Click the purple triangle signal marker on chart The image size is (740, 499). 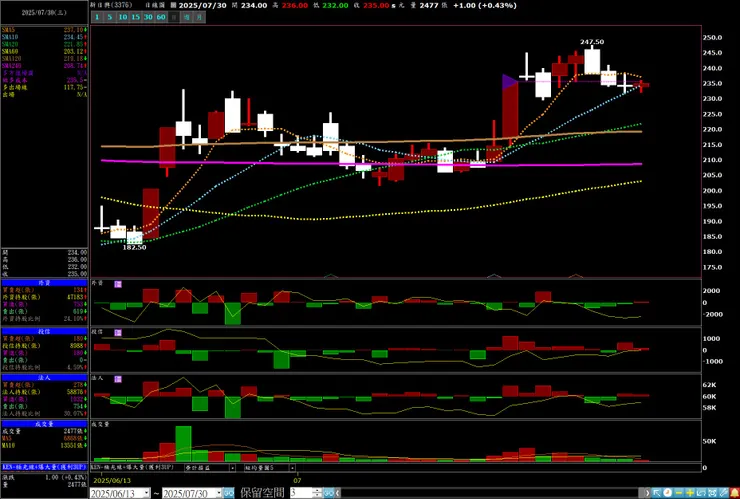pyautogui.click(x=510, y=82)
